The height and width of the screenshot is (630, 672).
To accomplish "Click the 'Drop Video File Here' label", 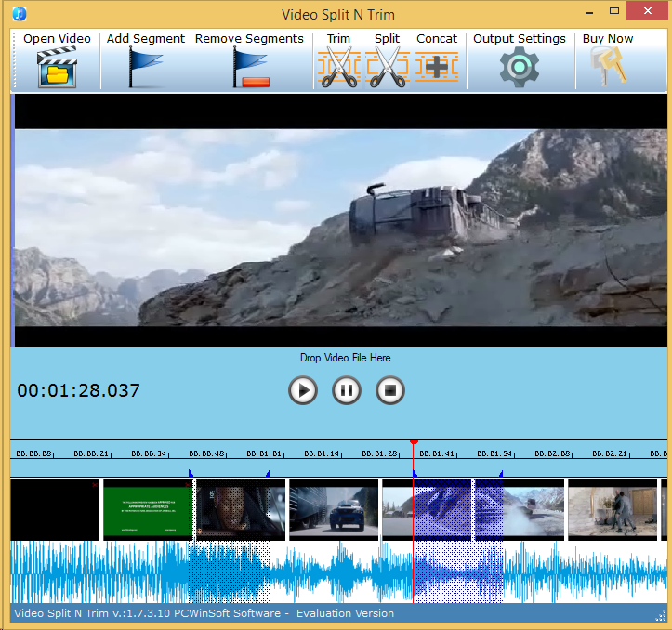I will pyautogui.click(x=346, y=358).
